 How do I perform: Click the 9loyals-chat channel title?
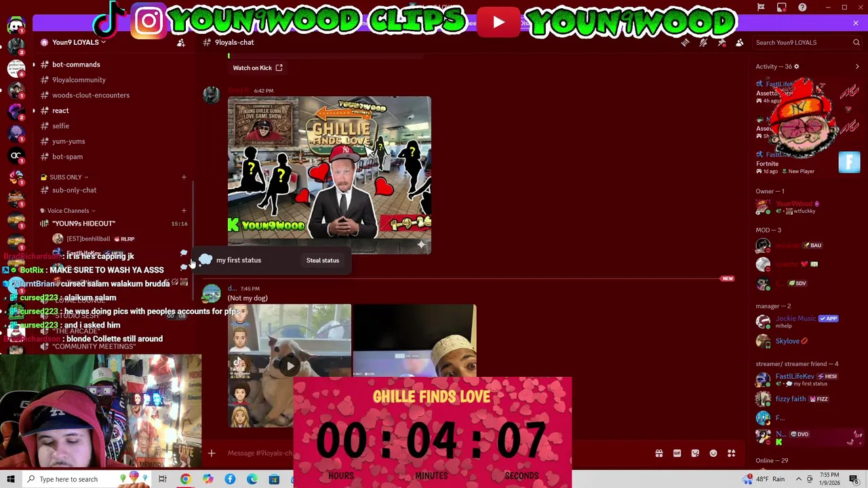click(x=234, y=42)
